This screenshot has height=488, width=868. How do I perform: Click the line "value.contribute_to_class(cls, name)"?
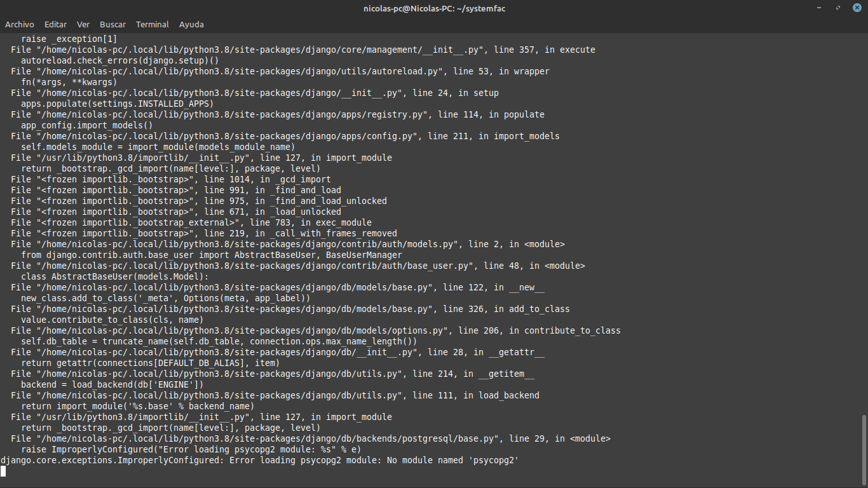pyautogui.click(x=112, y=320)
